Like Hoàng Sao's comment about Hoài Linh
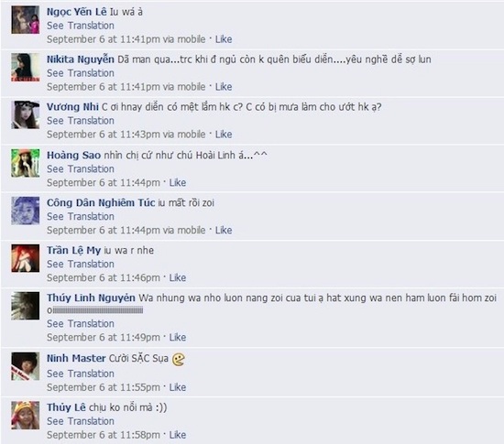The width and height of the screenshot is (504, 444). [x=178, y=183]
